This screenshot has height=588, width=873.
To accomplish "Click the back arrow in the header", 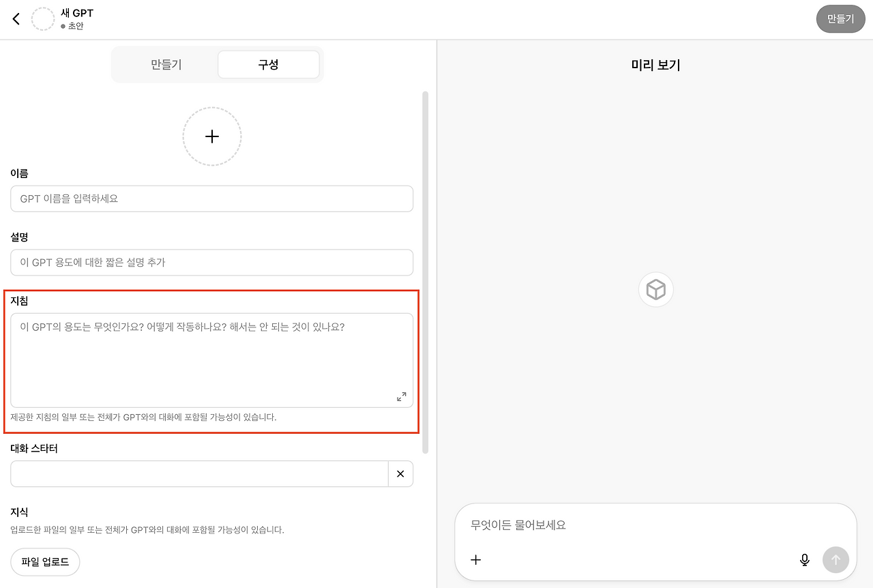I will 16,18.
